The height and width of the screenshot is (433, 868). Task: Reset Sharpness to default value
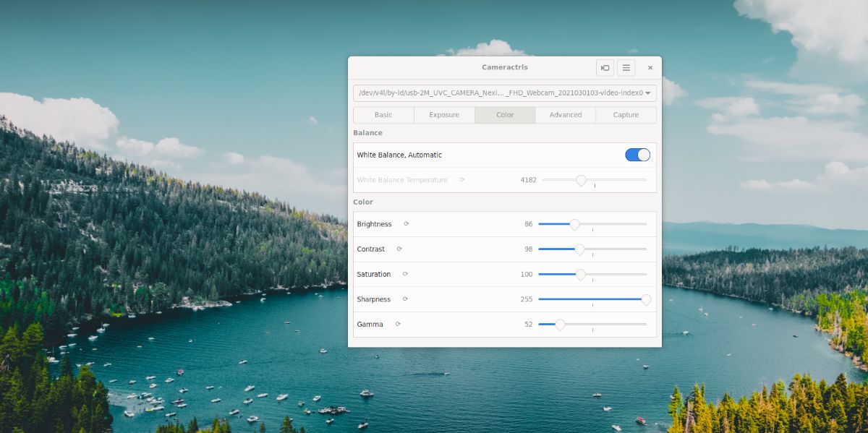coord(405,299)
